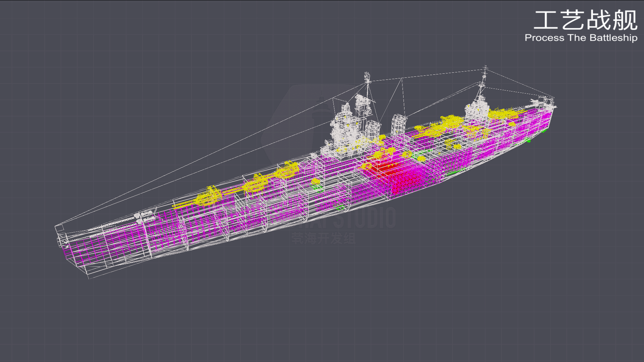Click the small yellow dome amidships on deck
Image resolution: width=644 pixels, height=362 pixels.
tap(315, 182)
